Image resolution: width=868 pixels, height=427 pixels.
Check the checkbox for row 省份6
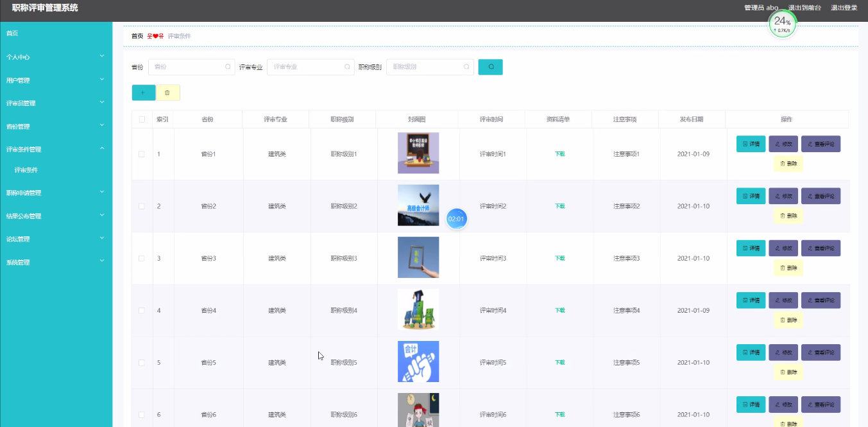click(142, 415)
